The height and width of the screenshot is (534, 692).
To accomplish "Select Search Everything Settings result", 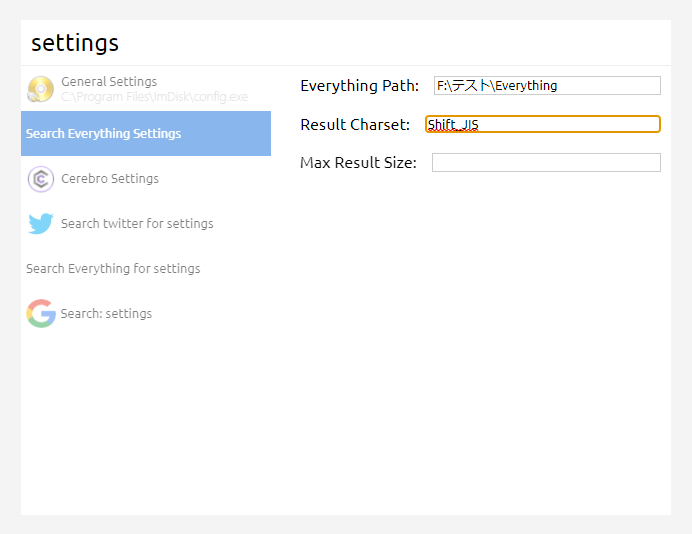I will (146, 133).
